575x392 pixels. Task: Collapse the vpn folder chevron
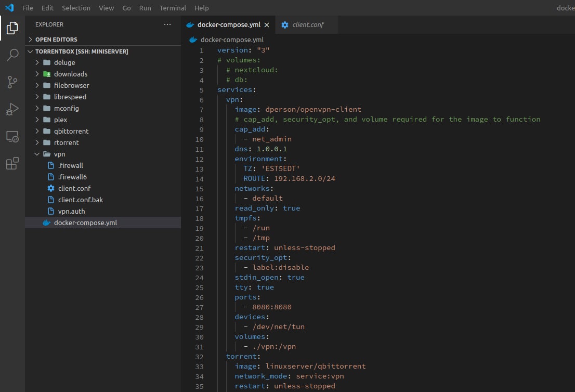[x=37, y=154]
